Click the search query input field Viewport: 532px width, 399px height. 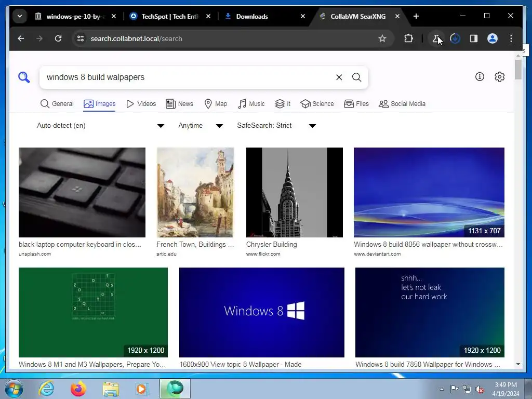coord(188,77)
